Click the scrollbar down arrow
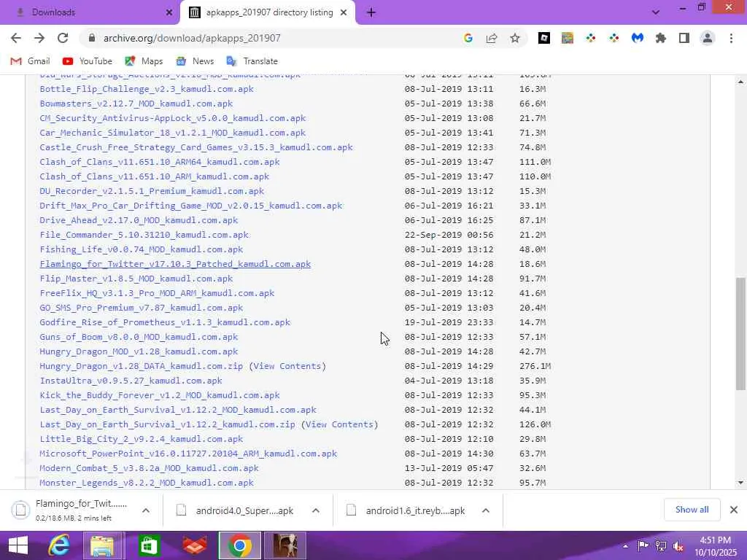747x560 pixels. (741, 483)
